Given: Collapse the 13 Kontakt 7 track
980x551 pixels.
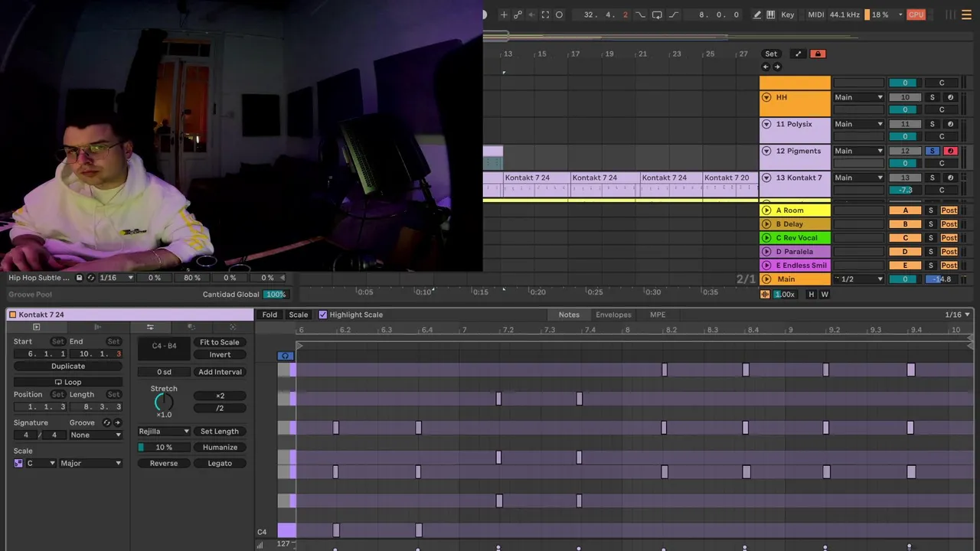Looking at the screenshot, I should (766, 178).
